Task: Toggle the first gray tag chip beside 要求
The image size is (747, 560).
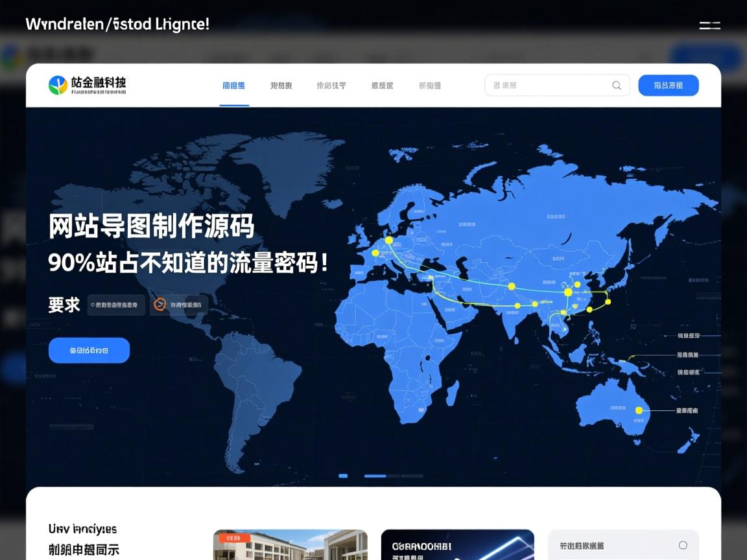Action: click(115, 304)
